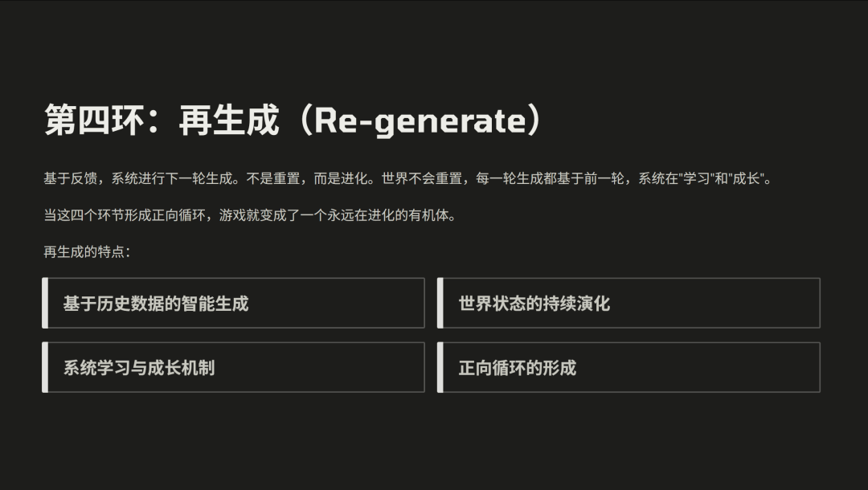Click the word "有机体" in the second paragraph
This screenshot has height=490, width=868.
pyautogui.click(x=432, y=215)
